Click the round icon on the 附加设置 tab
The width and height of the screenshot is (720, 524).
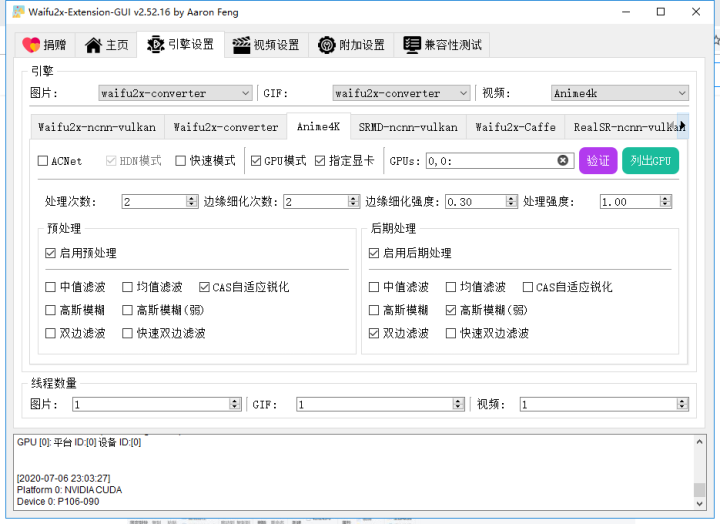[x=326, y=45]
